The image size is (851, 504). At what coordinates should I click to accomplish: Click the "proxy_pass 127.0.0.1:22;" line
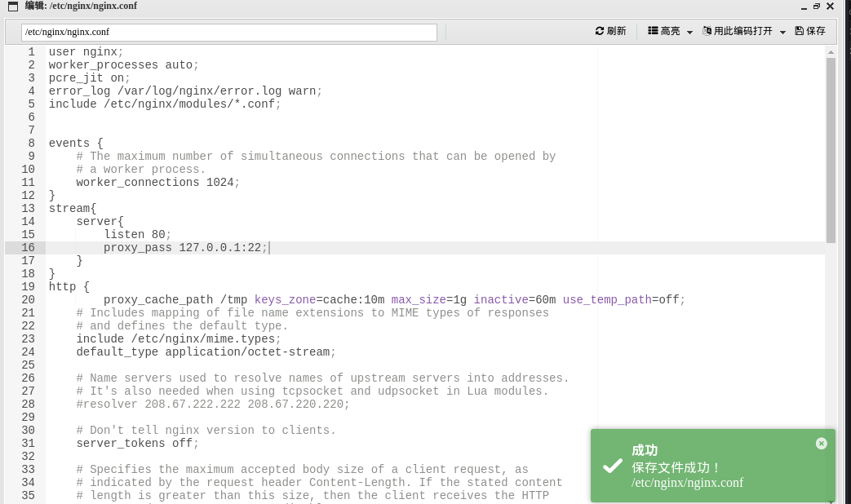pyautogui.click(x=185, y=247)
